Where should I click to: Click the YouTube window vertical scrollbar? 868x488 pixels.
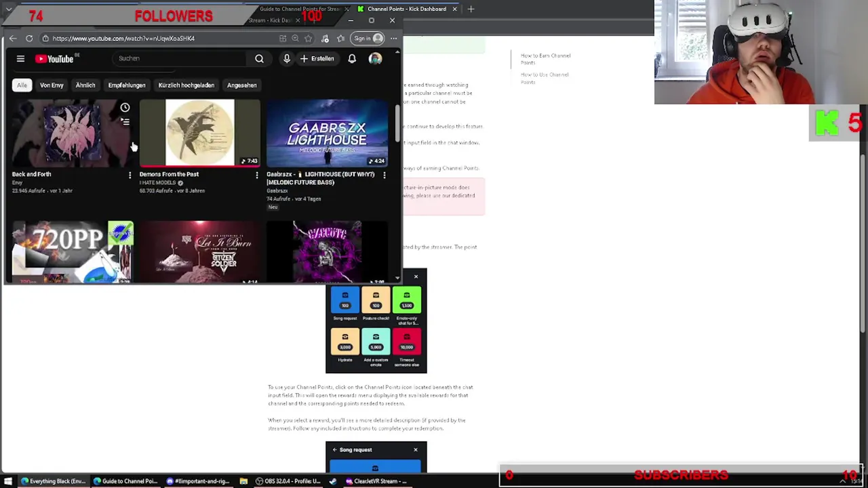[x=397, y=122]
